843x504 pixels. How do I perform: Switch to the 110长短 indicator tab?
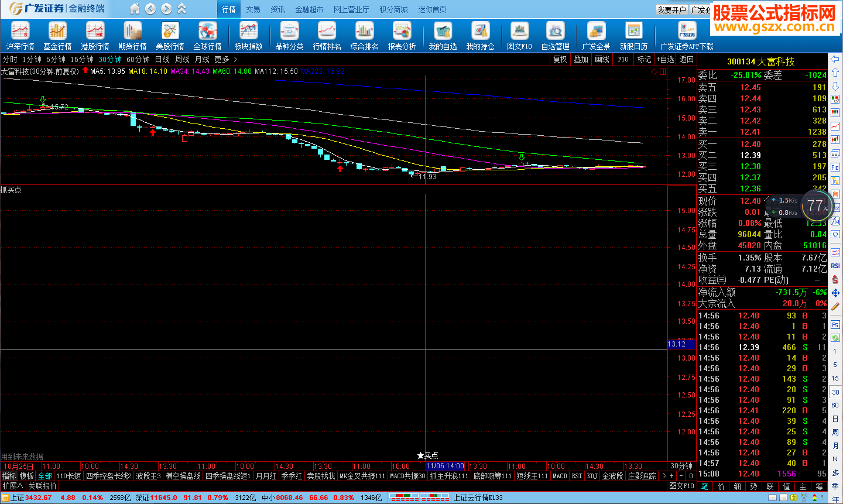click(68, 476)
